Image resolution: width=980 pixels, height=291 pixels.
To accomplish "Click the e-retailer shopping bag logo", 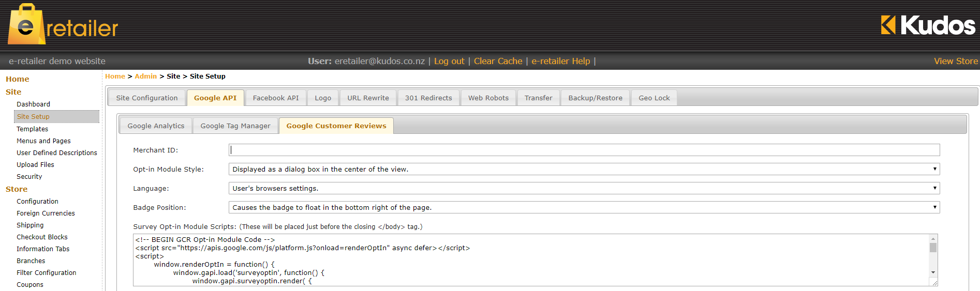I will click(x=63, y=25).
